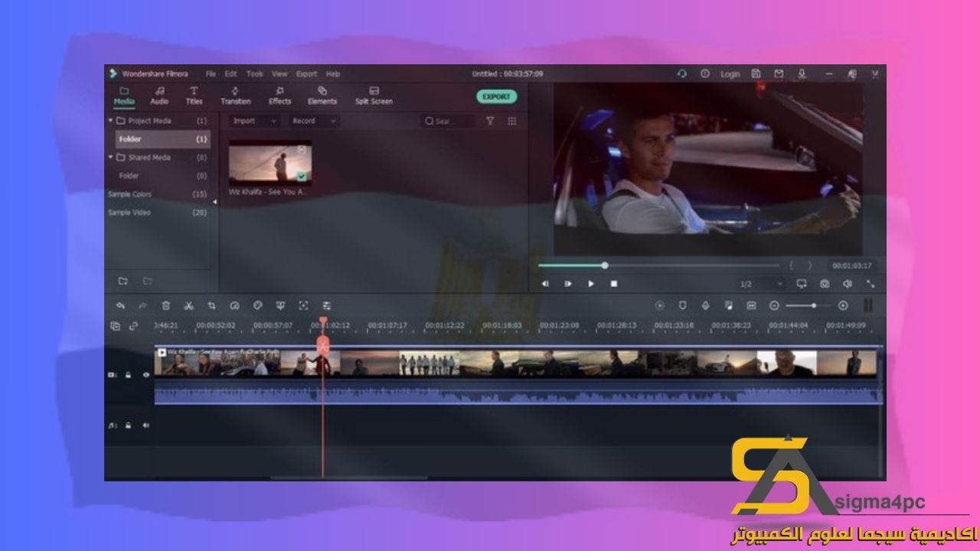Viewport: 980px width, 551px height.
Task: Open the media filter icon
Action: click(490, 121)
